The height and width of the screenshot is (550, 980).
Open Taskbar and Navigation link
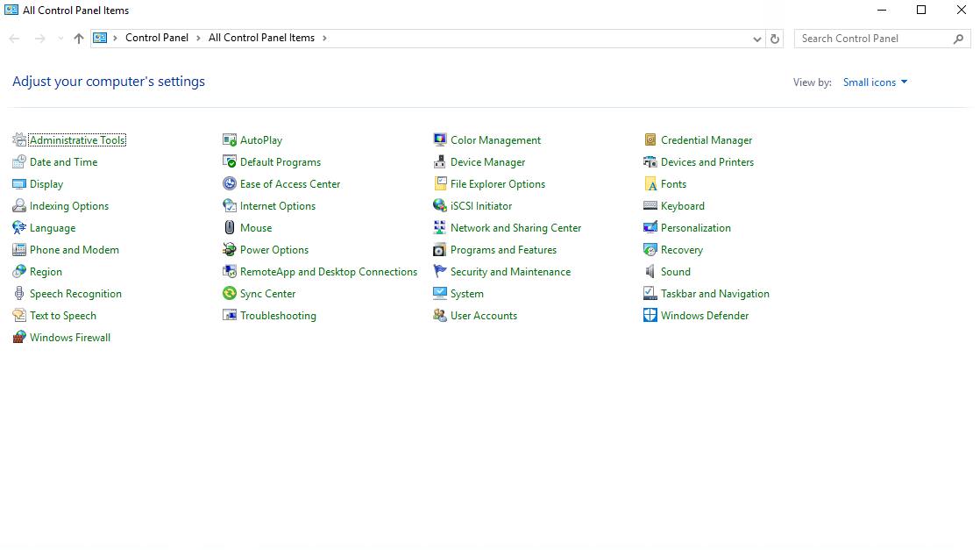pos(715,294)
